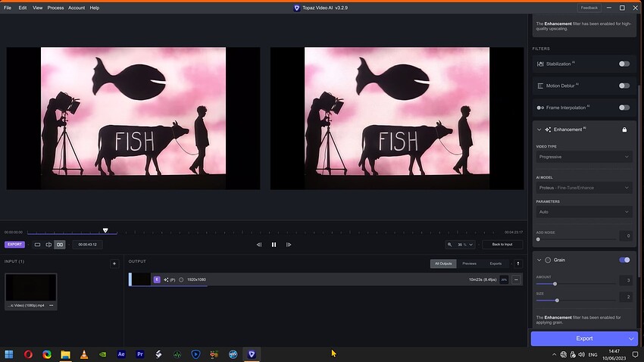644x362 pixels.
Task: Switch to the Previews tab
Action: pos(470,264)
